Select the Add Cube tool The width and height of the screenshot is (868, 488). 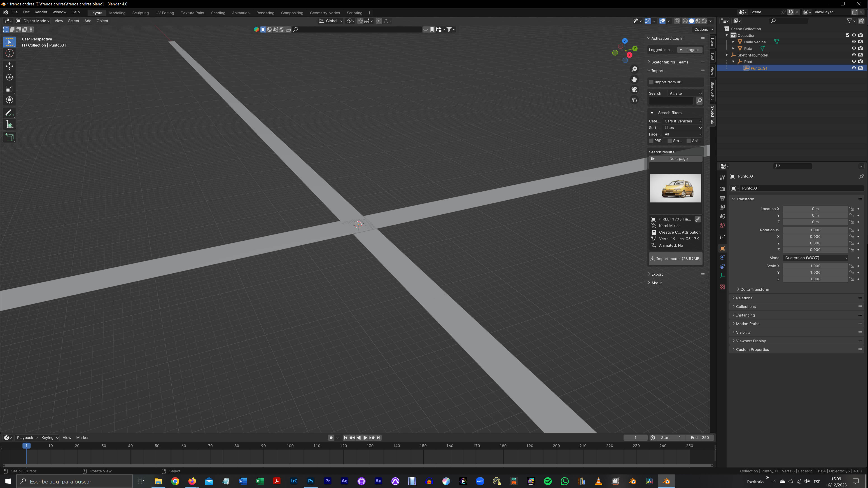click(9, 137)
